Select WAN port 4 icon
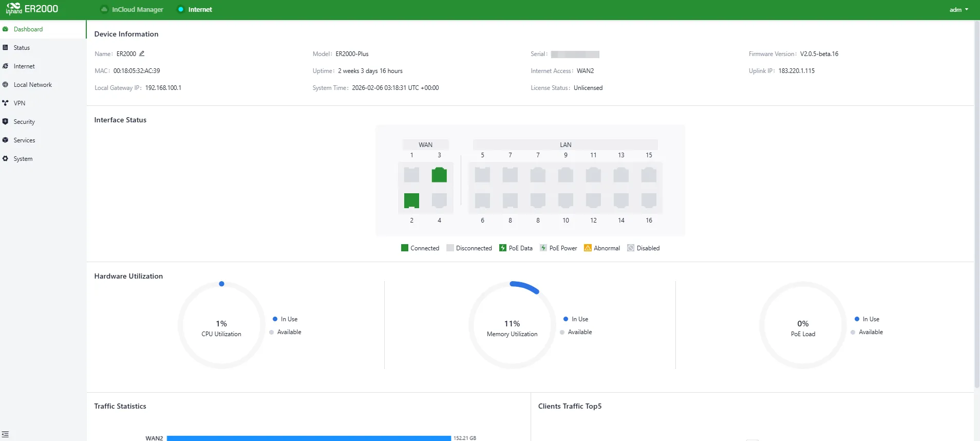The image size is (980, 441). click(439, 200)
